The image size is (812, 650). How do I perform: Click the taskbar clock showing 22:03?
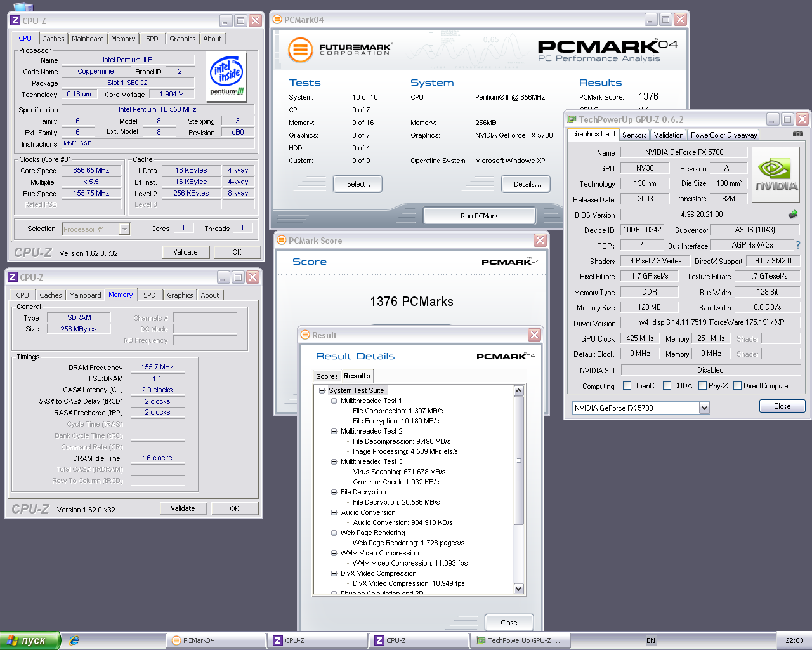(794, 640)
